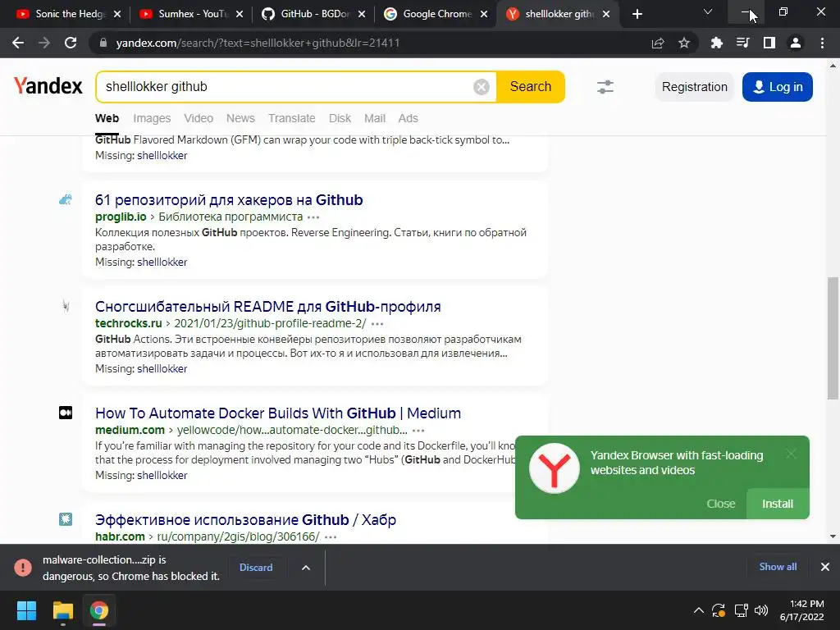Click the Registration button

pos(694,87)
